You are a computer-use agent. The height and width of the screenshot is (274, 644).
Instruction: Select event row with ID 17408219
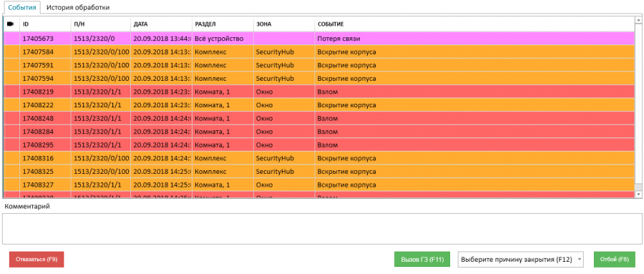pyautogui.click(x=319, y=92)
